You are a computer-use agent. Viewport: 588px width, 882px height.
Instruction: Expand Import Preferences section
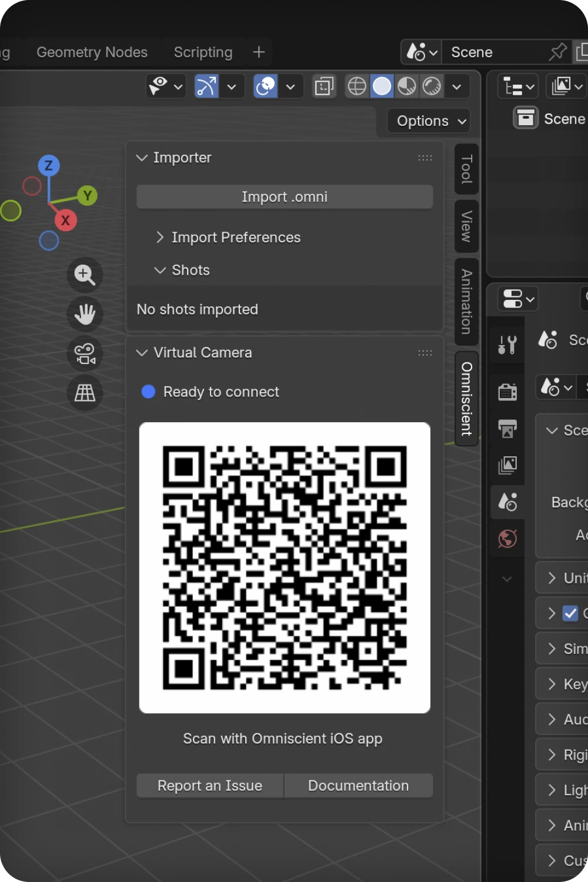pos(160,237)
